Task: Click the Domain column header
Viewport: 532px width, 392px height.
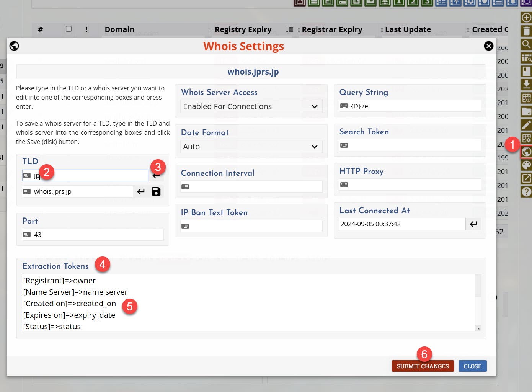Action: [119, 29]
